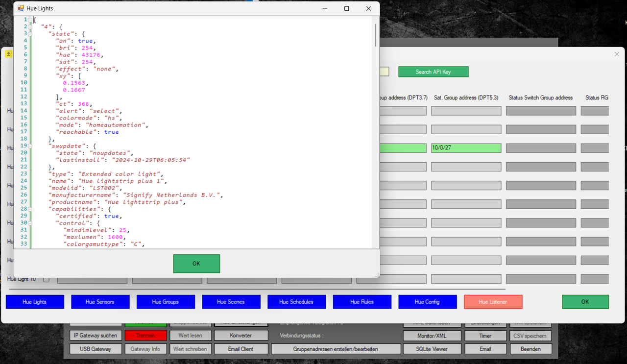Click the "maxlumen": 1600 line
The width and height of the screenshot is (627, 364).
[x=96, y=237]
